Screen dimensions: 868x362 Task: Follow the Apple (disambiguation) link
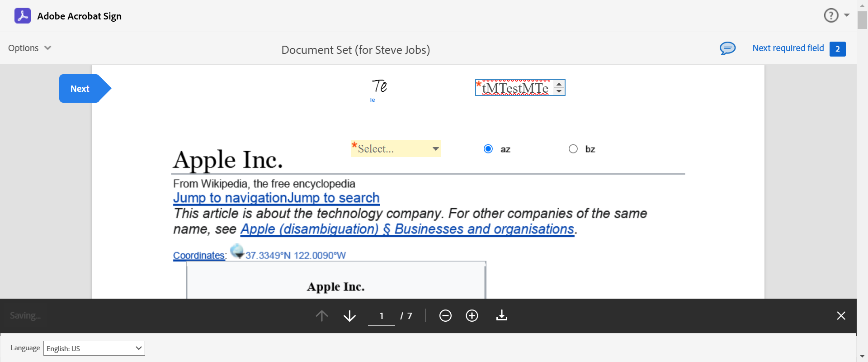click(407, 229)
